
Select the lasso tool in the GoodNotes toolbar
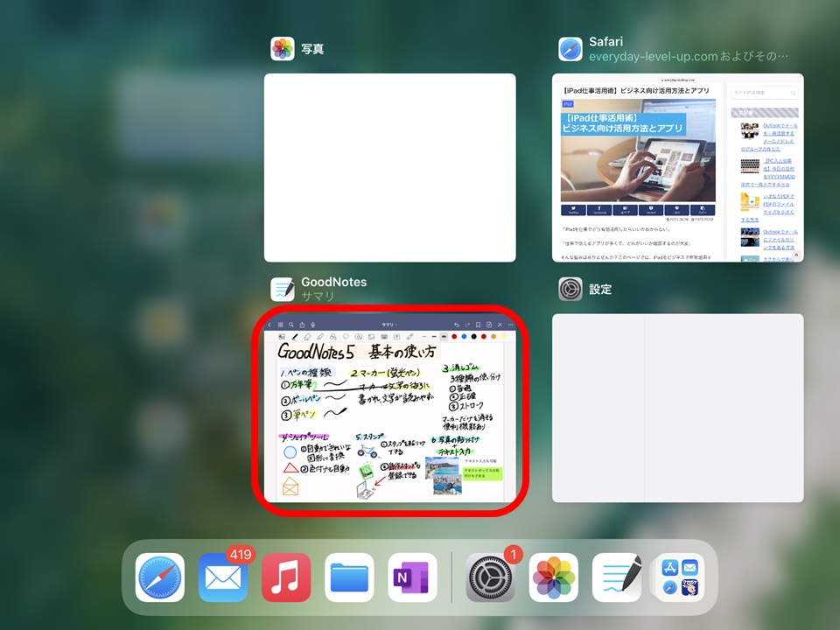point(346,337)
